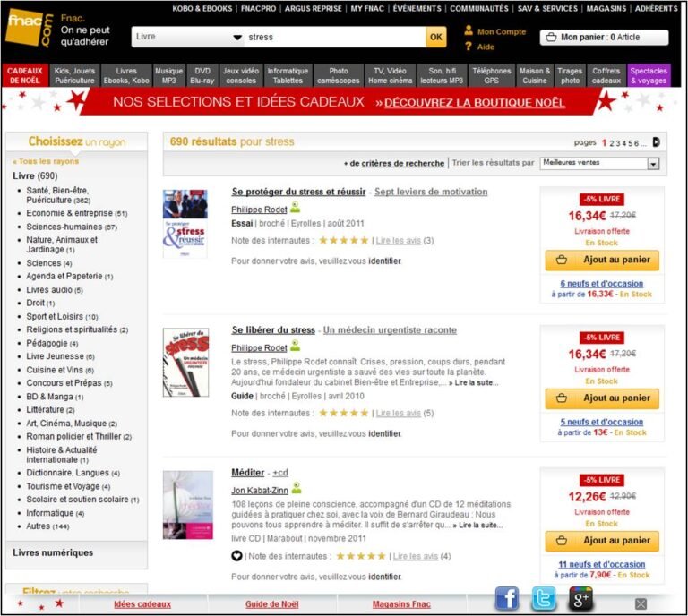This screenshot has width=688, height=616.
Task: Open Livres Ebooks, Kobo tab
Action: point(126,75)
